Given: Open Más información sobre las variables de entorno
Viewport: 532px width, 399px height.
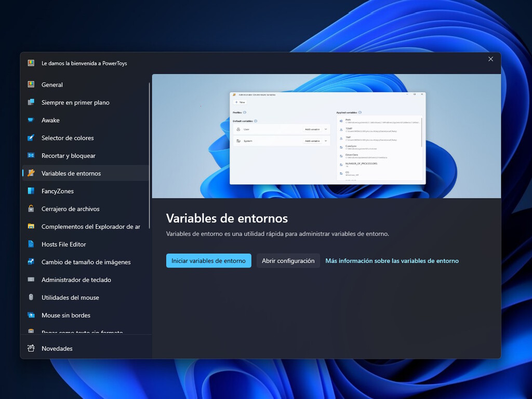Looking at the screenshot, I should coord(392,261).
